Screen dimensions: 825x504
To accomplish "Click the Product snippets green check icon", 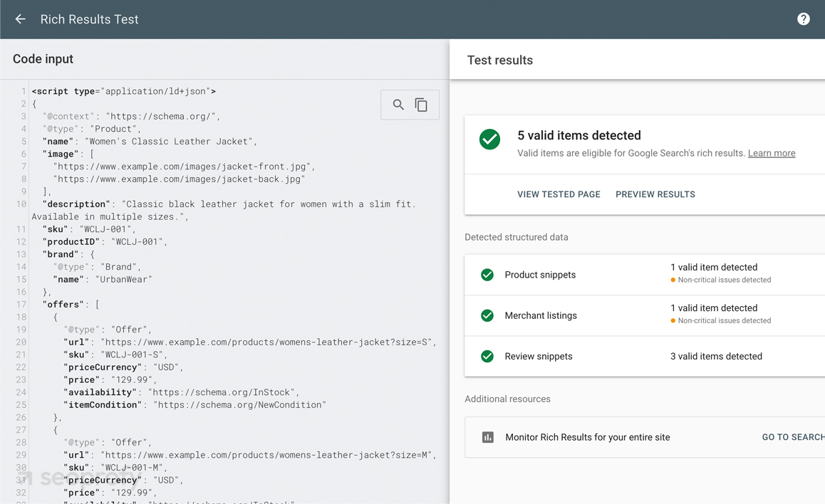I will tap(487, 275).
